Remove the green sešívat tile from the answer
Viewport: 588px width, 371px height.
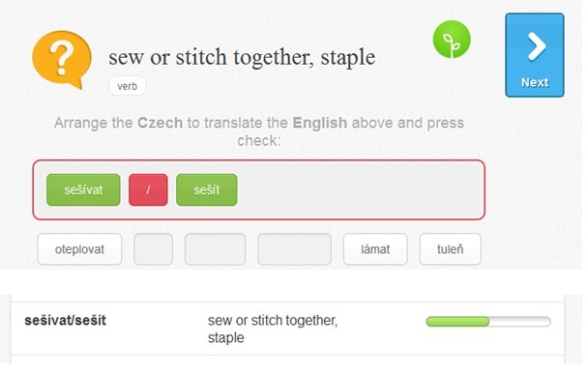coord(83,190)
